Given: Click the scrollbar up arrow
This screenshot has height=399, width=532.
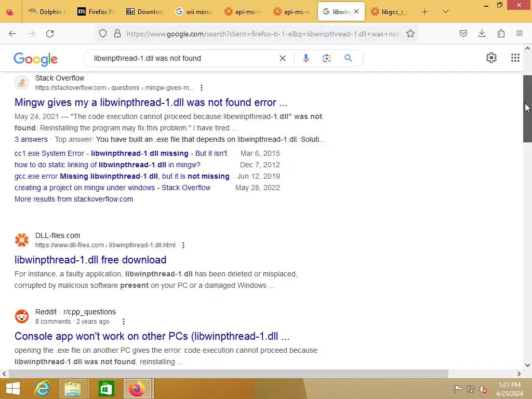Looking at the screenshot, I should (x=527, y=48).
